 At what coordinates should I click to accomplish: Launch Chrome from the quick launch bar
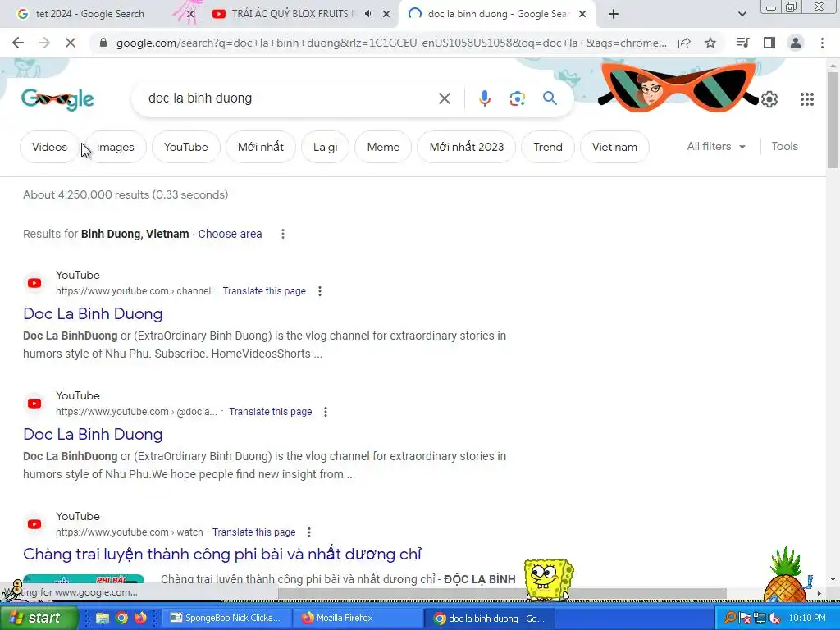pyautogui.click(x=121, y=619)
